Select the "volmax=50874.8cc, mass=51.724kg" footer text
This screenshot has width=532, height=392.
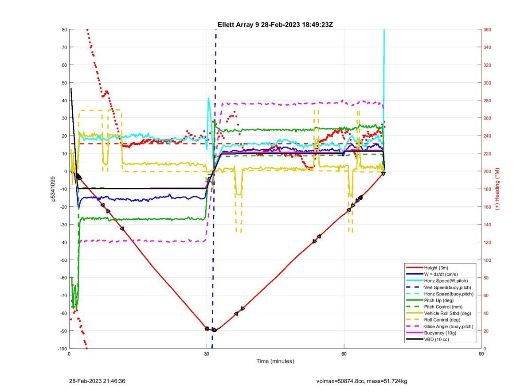click(362, 381)
